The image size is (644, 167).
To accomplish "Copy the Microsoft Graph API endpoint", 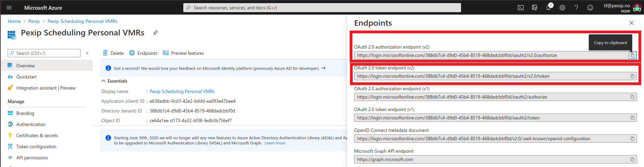I will [633, 160].
